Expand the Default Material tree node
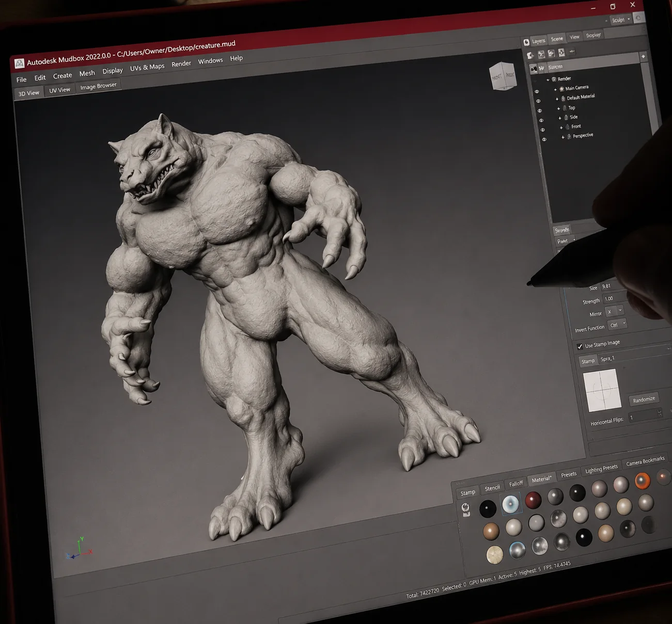This screenshot has width=672, height=624. (x=557, y=99)
